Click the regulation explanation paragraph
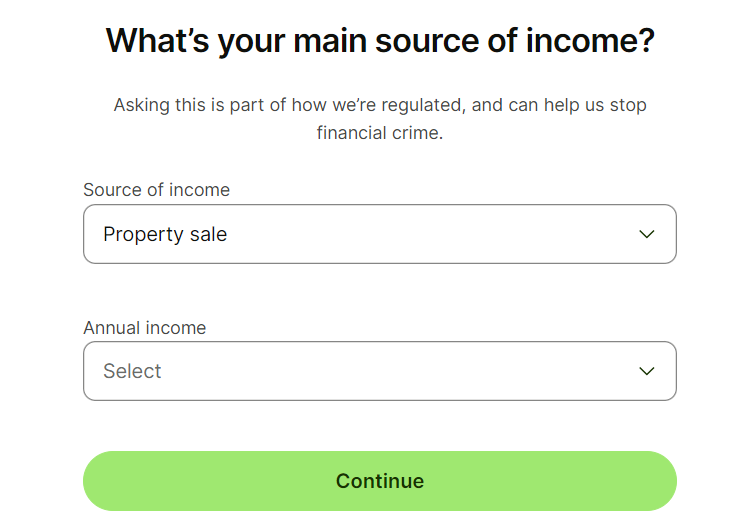 pyautogui.click(x=380, y=118)
